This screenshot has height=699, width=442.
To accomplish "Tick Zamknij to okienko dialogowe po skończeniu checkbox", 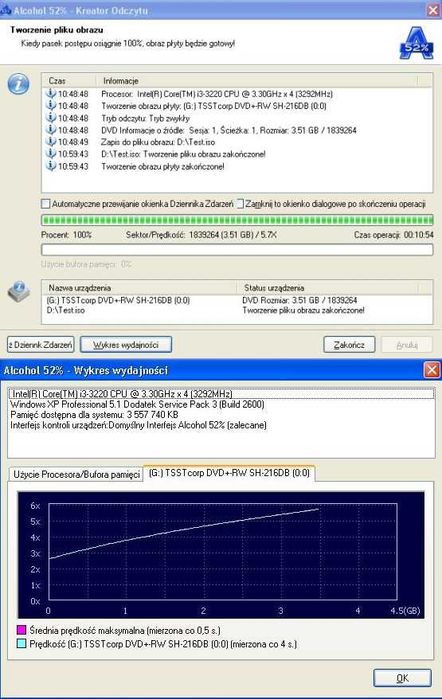I will (240, 204).
